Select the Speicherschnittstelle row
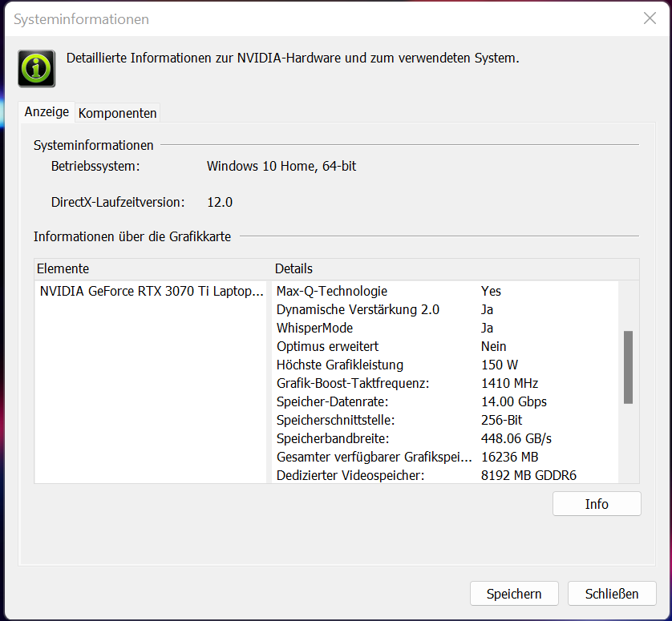This screenshot has width=672, height=621. tap(445, 420)
